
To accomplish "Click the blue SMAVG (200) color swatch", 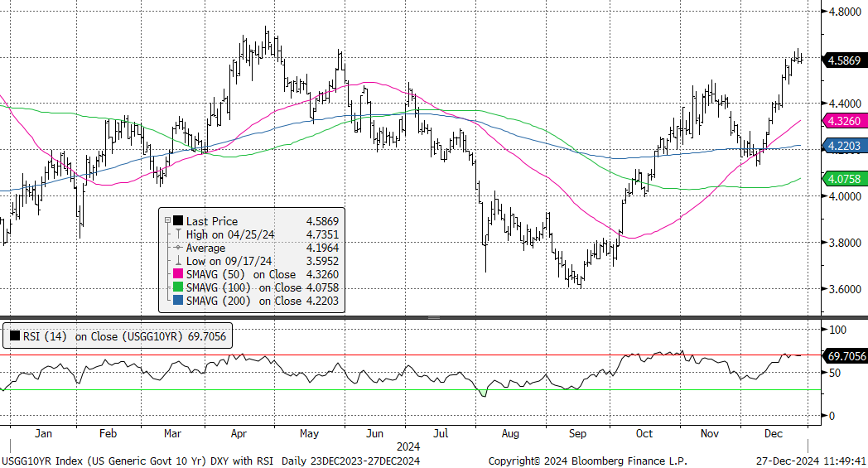I will pyautogui.click(x=177, y=301).
